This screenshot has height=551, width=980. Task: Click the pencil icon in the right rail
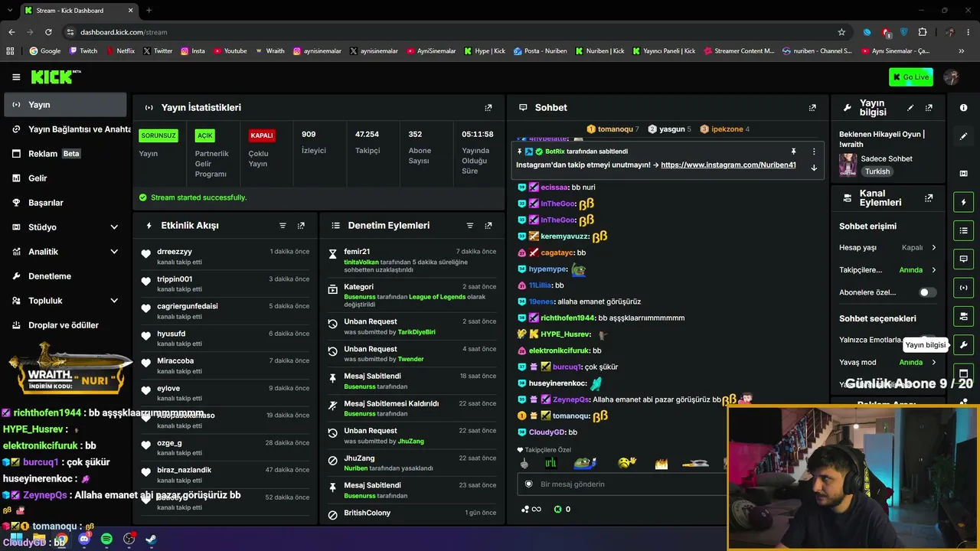[x=964, y=136]
